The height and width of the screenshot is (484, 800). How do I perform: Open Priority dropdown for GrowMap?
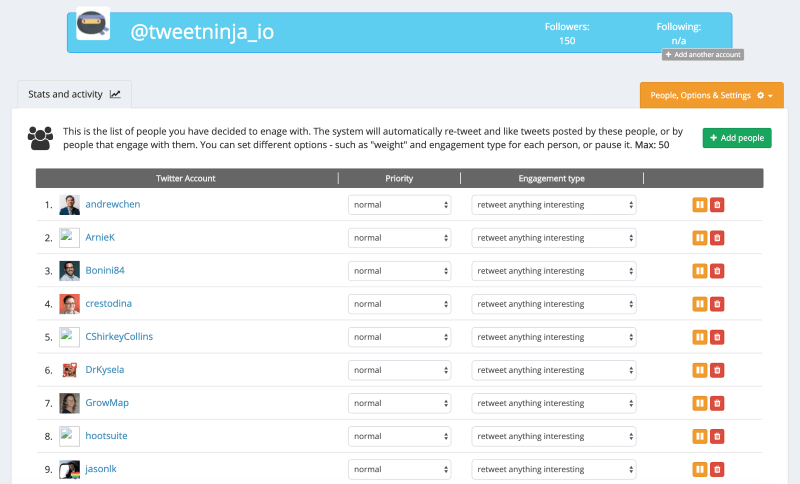(x=400, y=403)
